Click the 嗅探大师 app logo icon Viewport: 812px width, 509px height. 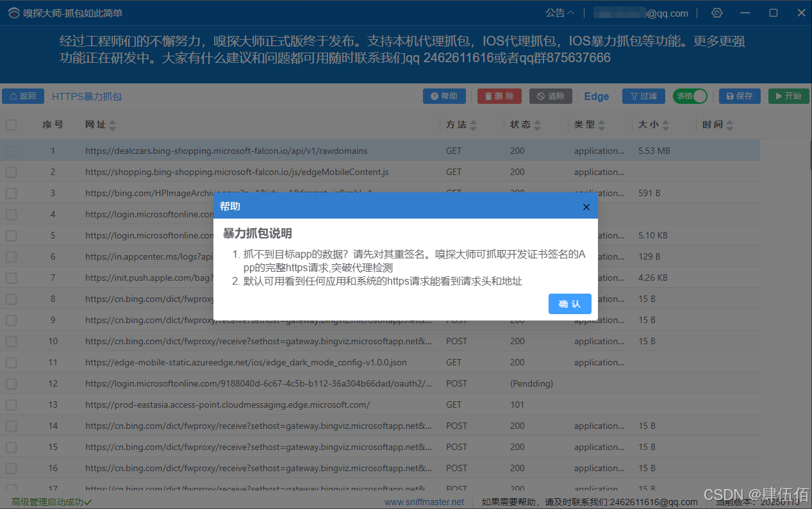14,13
